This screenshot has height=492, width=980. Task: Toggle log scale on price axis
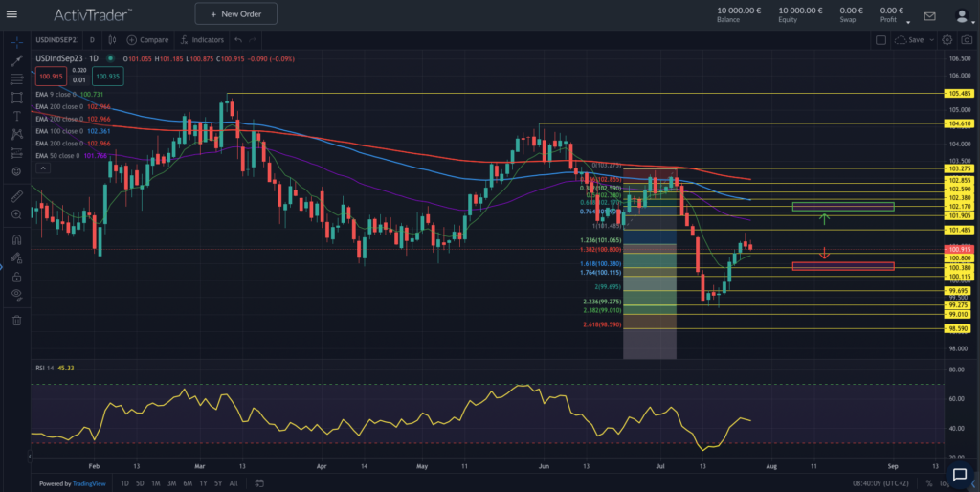point(944,483)
